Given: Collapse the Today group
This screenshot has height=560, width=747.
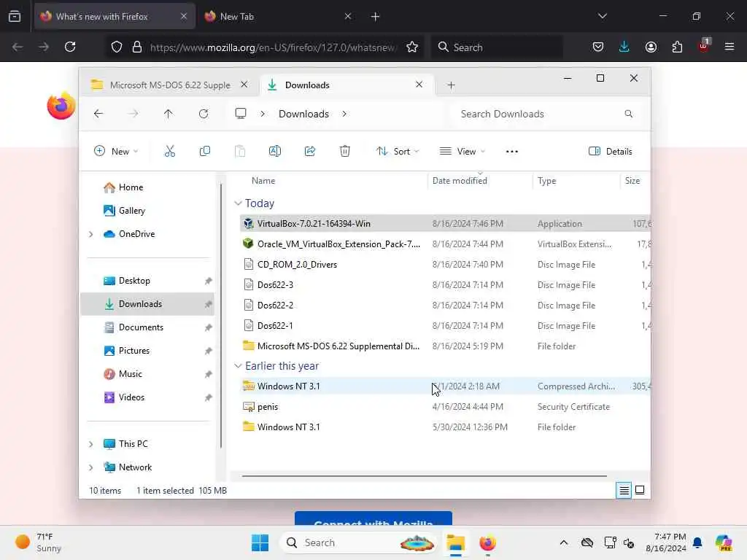Looking at the screenshot, I should coord(238,203).
